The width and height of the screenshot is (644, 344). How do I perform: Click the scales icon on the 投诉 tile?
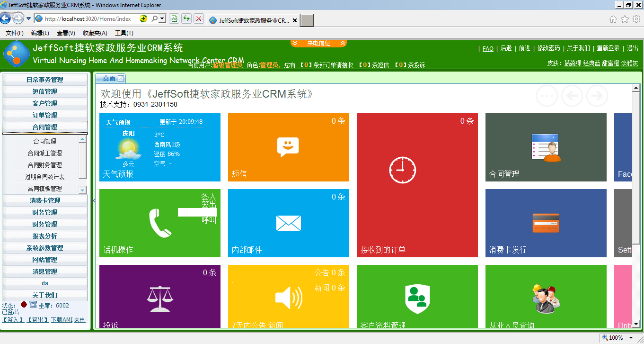pyautogui.click(x=159, y=299)
